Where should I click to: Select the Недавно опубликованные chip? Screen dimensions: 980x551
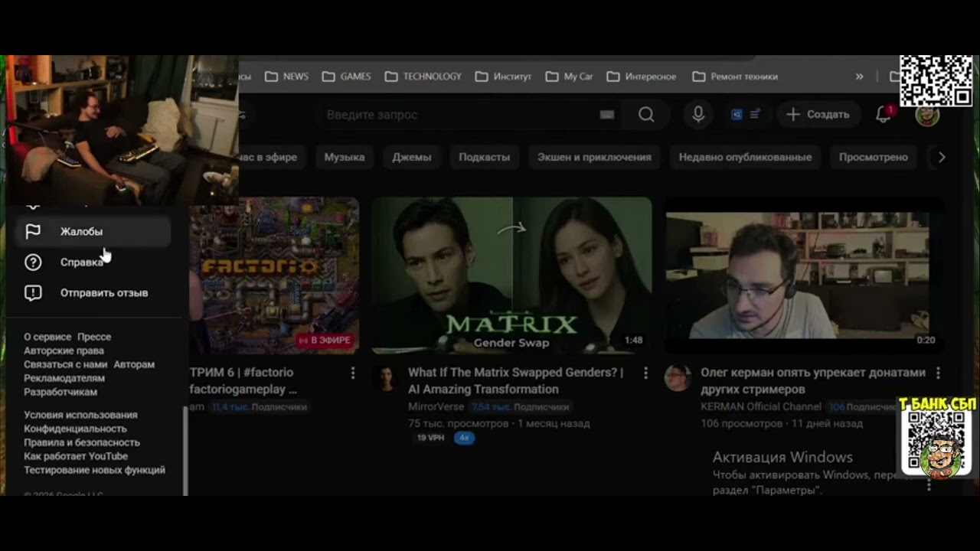pos(745,157)
